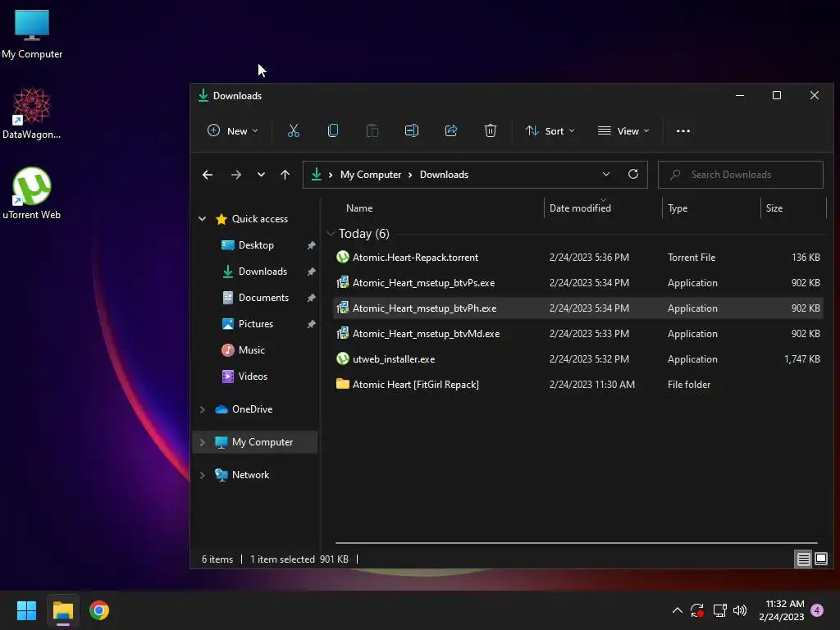
Task: Select Desktop in Quick access
Action: 256,244
